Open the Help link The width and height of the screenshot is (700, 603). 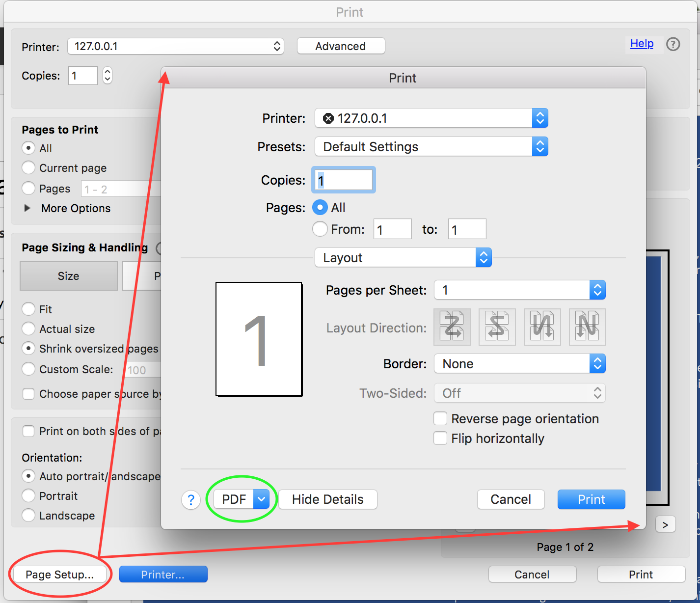[x=642, y=43]
